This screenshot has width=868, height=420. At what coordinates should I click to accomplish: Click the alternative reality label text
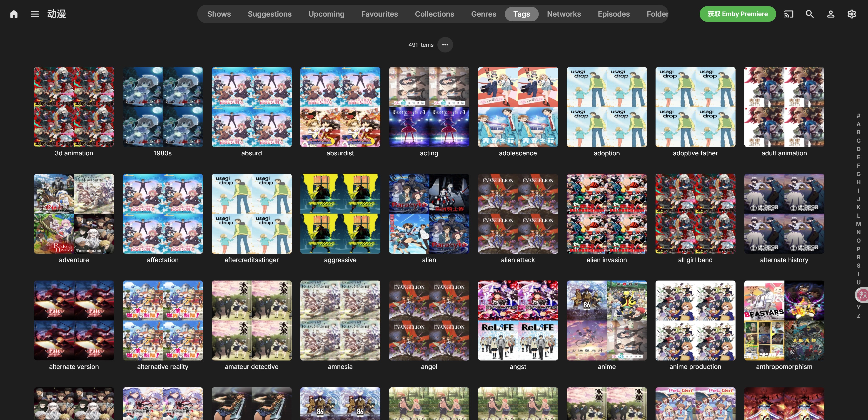[163, 367]
